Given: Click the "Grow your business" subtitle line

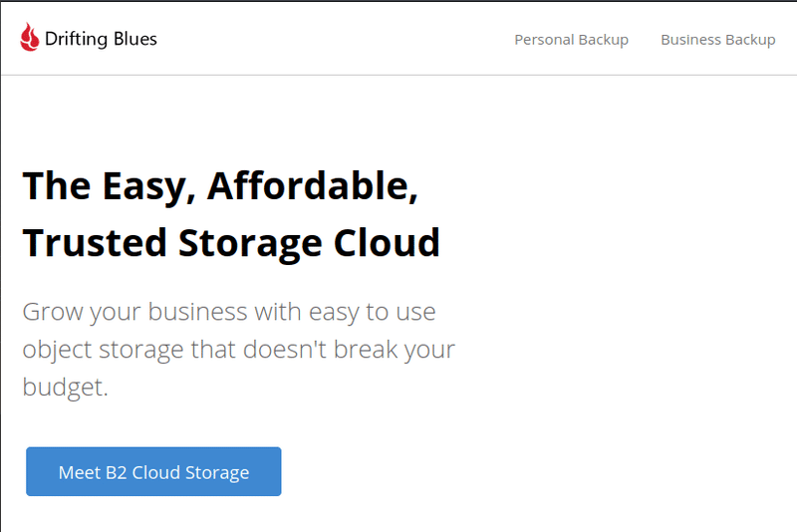Looking at the screenshot, I should pyautogui.click(x=229, y=312).
